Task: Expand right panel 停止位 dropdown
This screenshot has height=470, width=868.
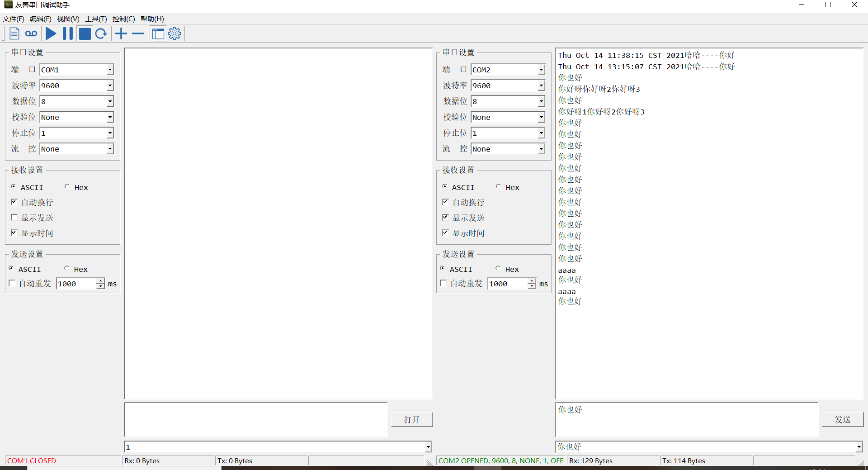Action: 541,133
